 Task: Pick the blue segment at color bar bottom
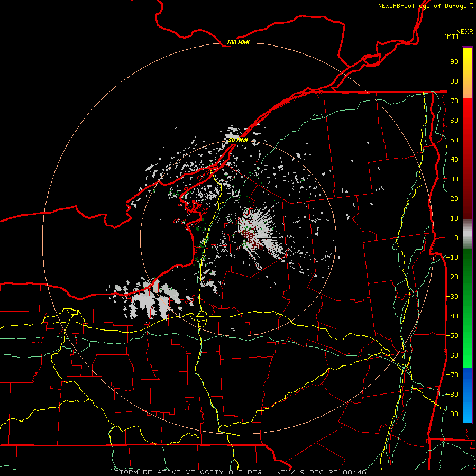467,395
